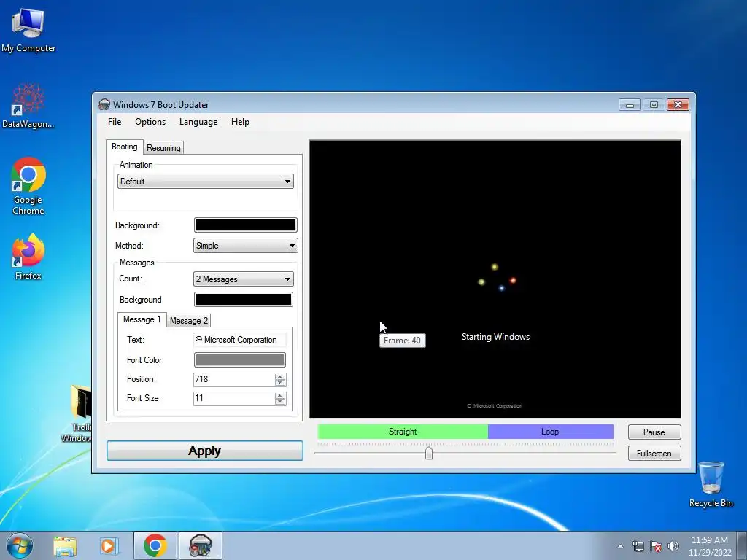Switch to the Booting tab

pyautogui.click(x=124, y=147)
